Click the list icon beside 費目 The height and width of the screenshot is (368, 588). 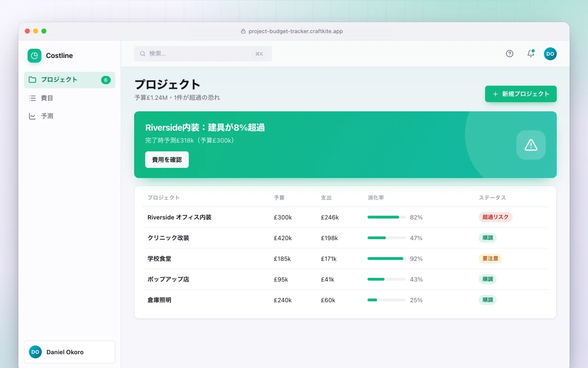coord(32,98)
